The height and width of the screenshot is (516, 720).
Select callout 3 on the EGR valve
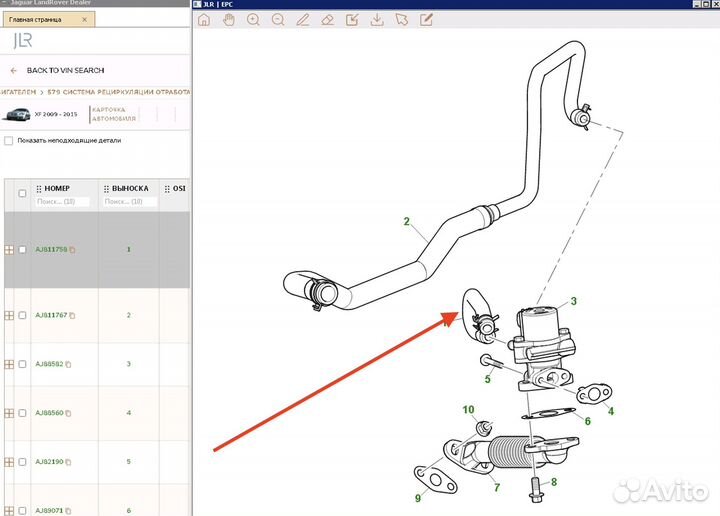(x=574, y=301)
